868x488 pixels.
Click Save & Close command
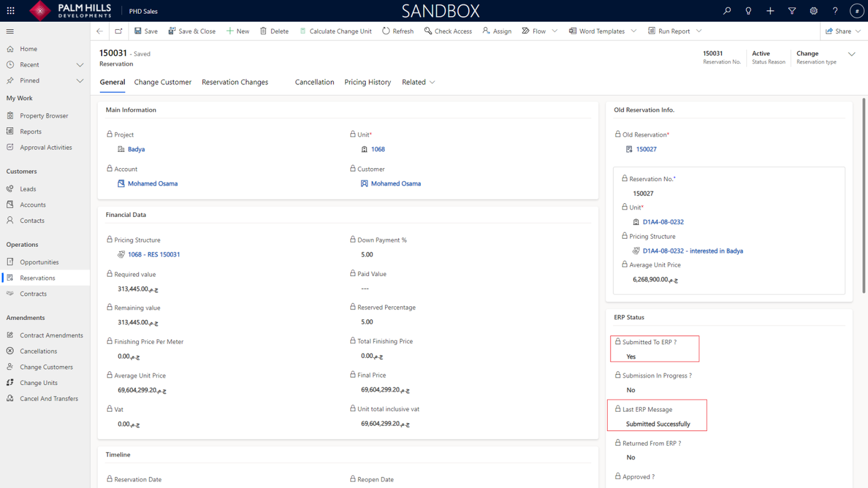[x=192, y=31]
